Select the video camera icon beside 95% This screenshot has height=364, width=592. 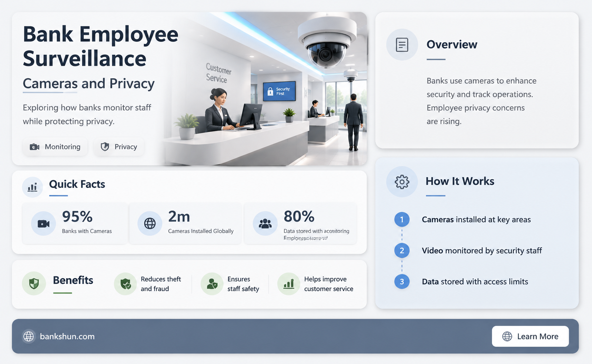[x=43, y=223]
